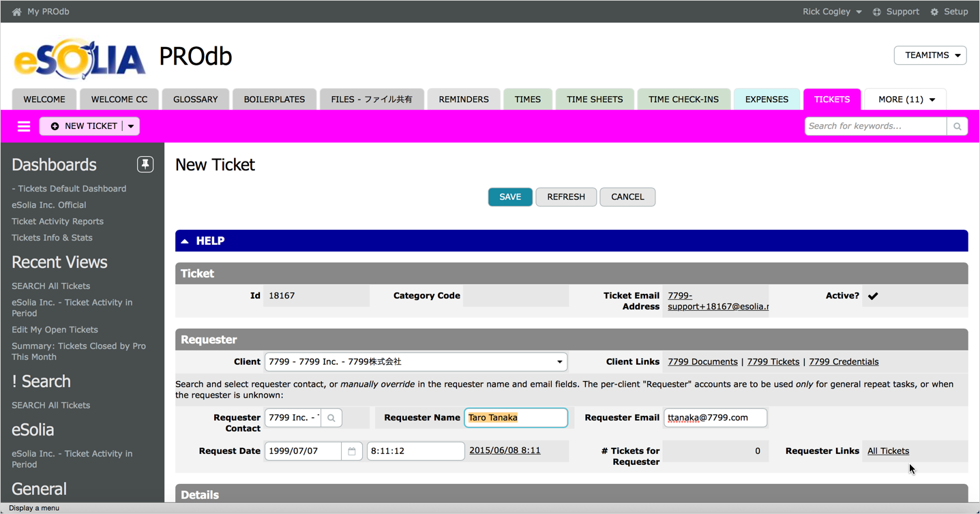Open the Request Date calendar picker

pyautogui.click(x=352, y=451)
